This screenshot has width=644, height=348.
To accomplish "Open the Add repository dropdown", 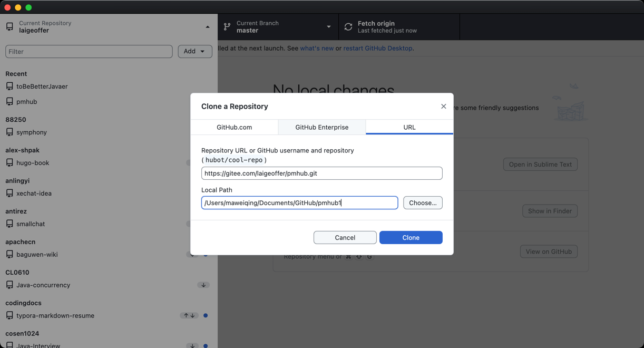I will [x=194, y=51].
